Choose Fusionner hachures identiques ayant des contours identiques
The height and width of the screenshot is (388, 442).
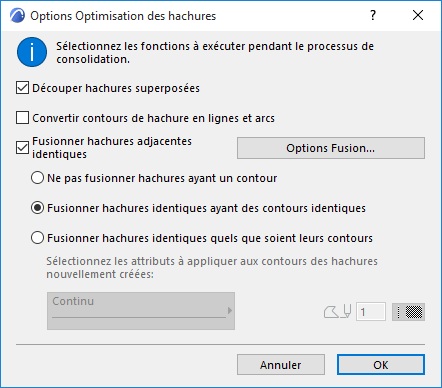click(37, 208)
